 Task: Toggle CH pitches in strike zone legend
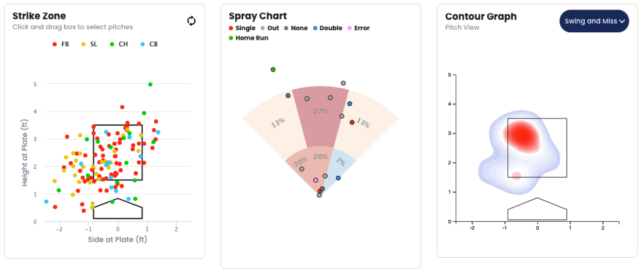(118, 44)
